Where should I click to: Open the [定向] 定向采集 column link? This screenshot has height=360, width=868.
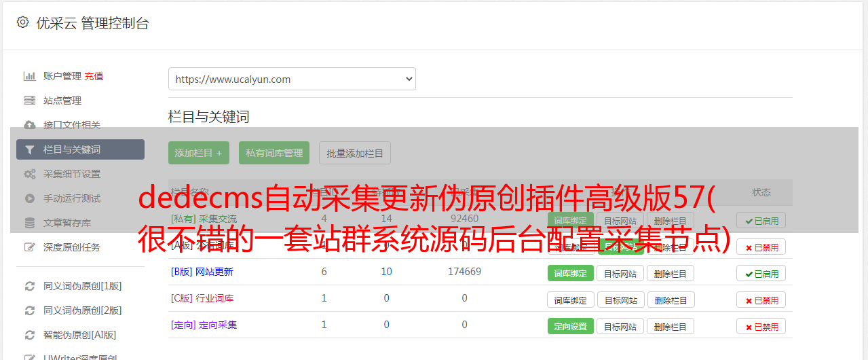(x=204, y=325)
